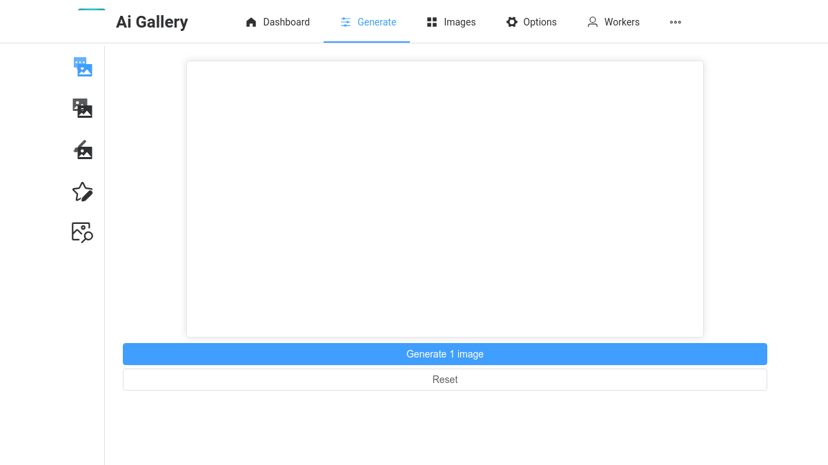Open the Workers tab
828x465 pixels.
pyautogui.click(x=613, y=22)
